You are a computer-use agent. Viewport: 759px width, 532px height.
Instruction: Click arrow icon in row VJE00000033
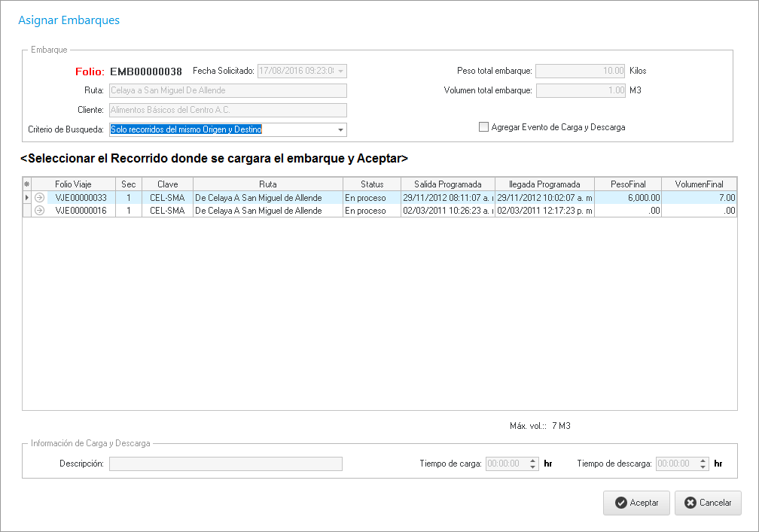point(40,198)
